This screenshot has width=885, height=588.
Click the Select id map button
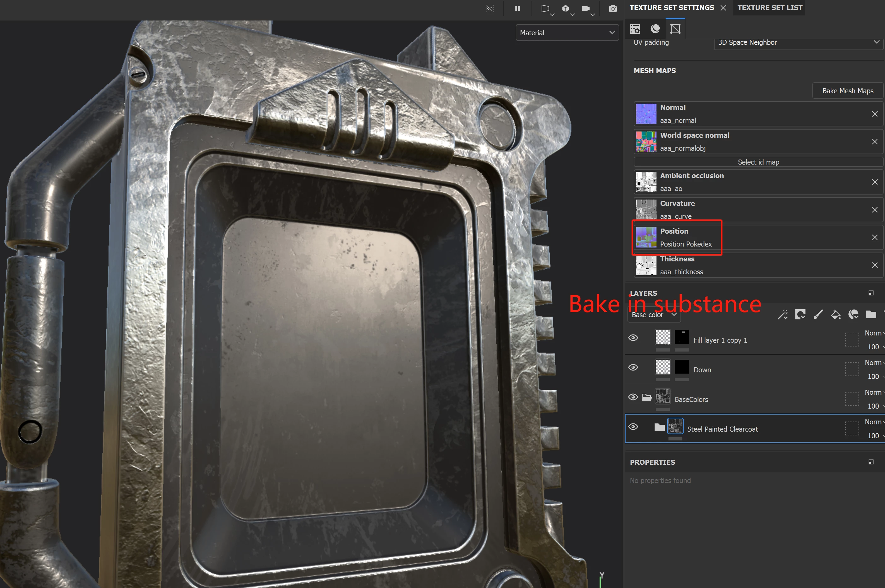(758, 162)
